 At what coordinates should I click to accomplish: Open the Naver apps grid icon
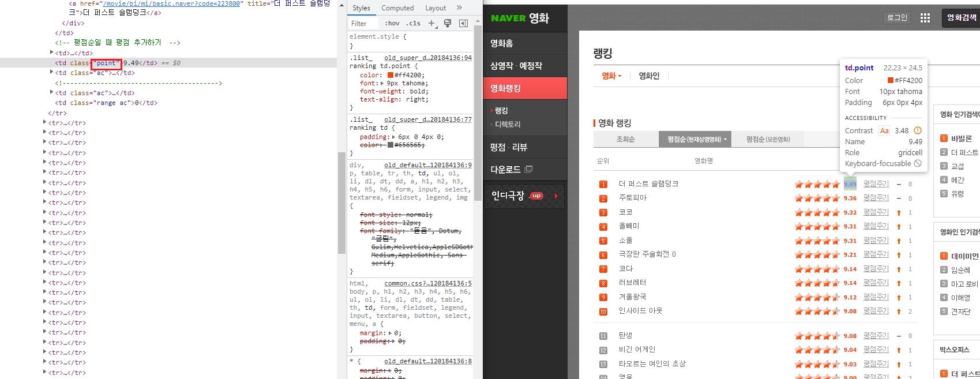point(925,18)
